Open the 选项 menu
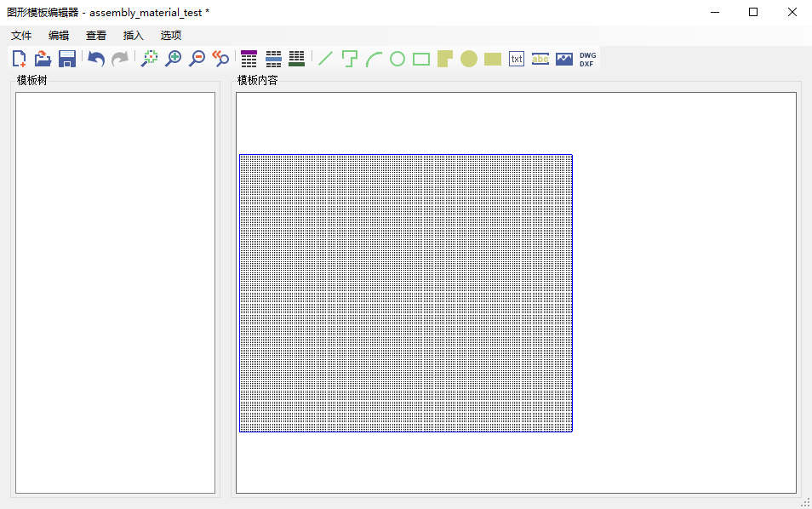Screen dimensions: 812x509 (170, 35)
